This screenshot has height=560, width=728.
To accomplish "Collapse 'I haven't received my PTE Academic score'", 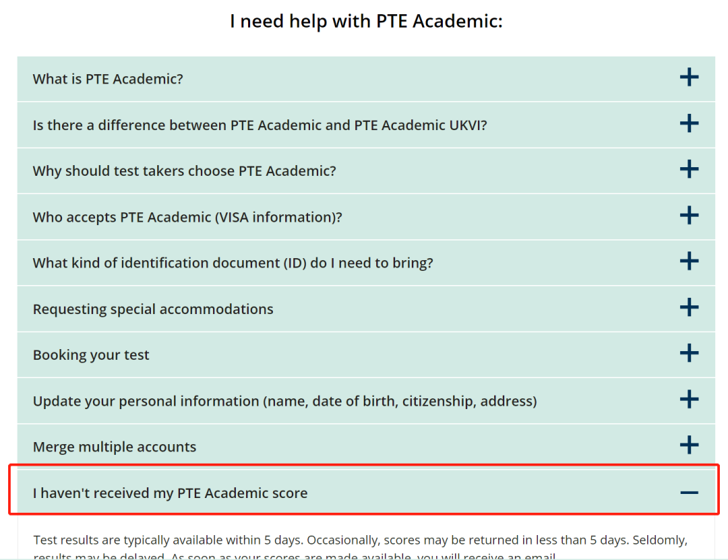I will [170, 493].
